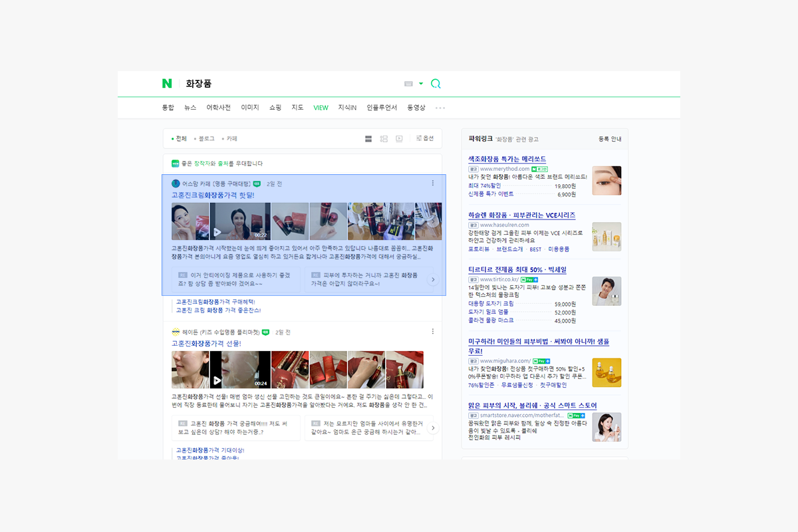Open more options for 헤이든 post
Image resolution: width=798 pixels, height=532 pixels.
coord(433,332)
